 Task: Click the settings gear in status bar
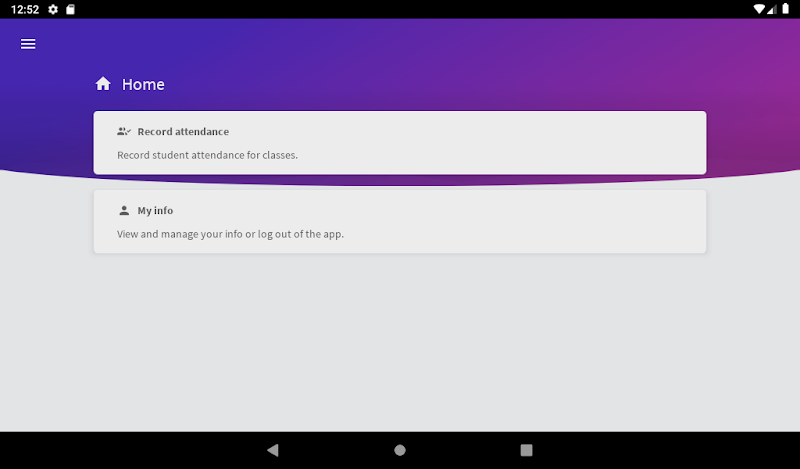[x=53, y=9]
